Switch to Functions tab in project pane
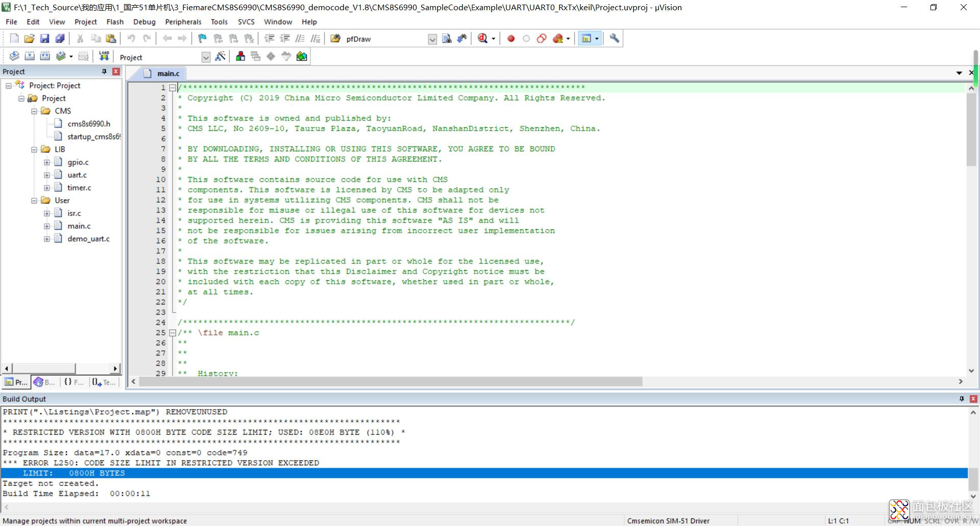 coord(74,382)
